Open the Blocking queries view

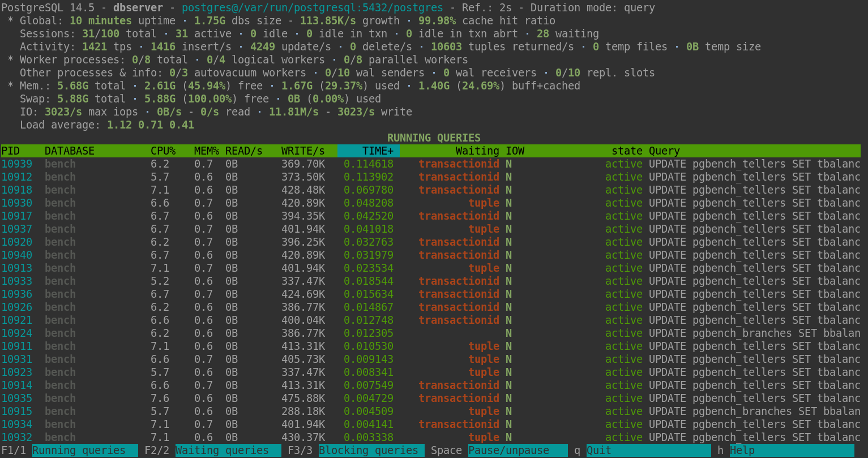coord(371,451)
